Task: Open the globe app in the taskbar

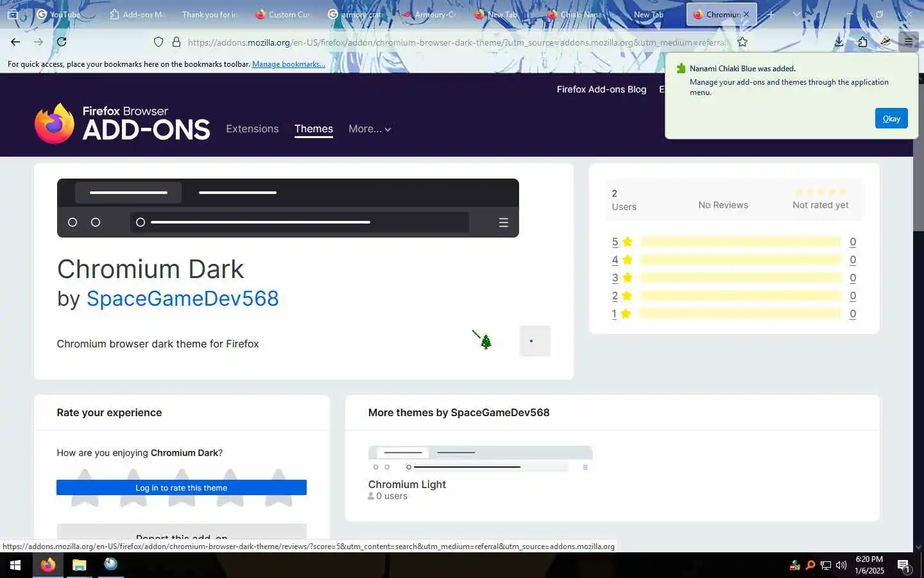Action: click(110, 565)
